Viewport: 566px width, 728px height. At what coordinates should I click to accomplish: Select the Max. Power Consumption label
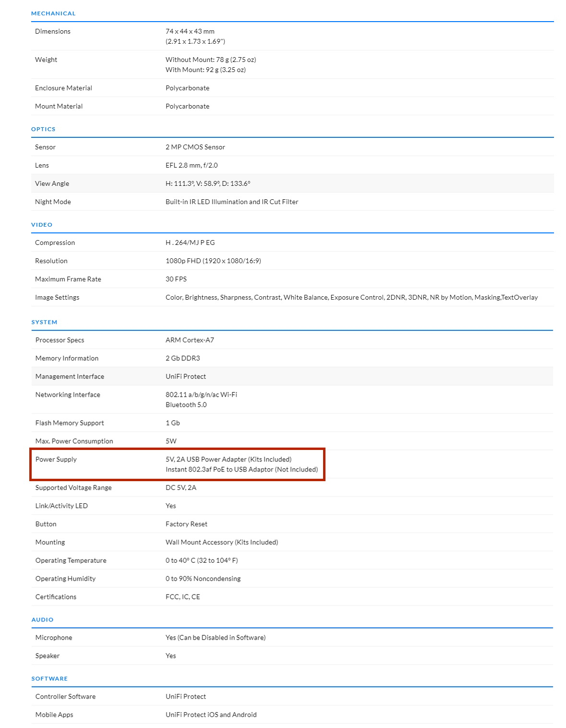click(74, 441)
